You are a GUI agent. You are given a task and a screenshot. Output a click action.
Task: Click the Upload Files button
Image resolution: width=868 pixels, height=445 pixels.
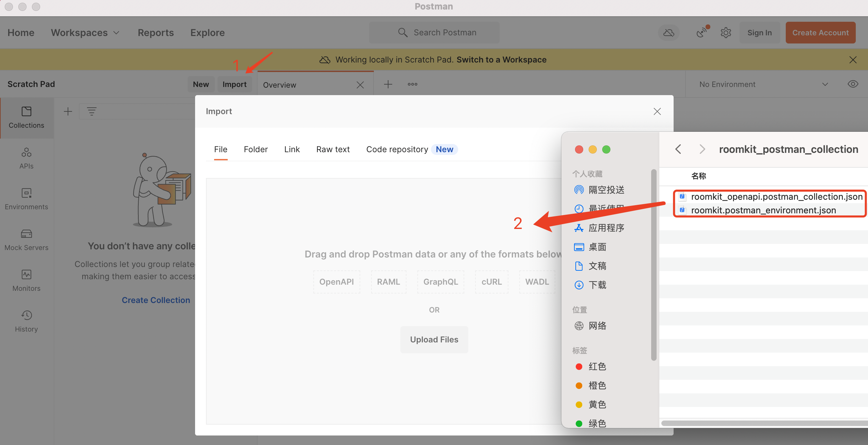click(x=434, y=340)
